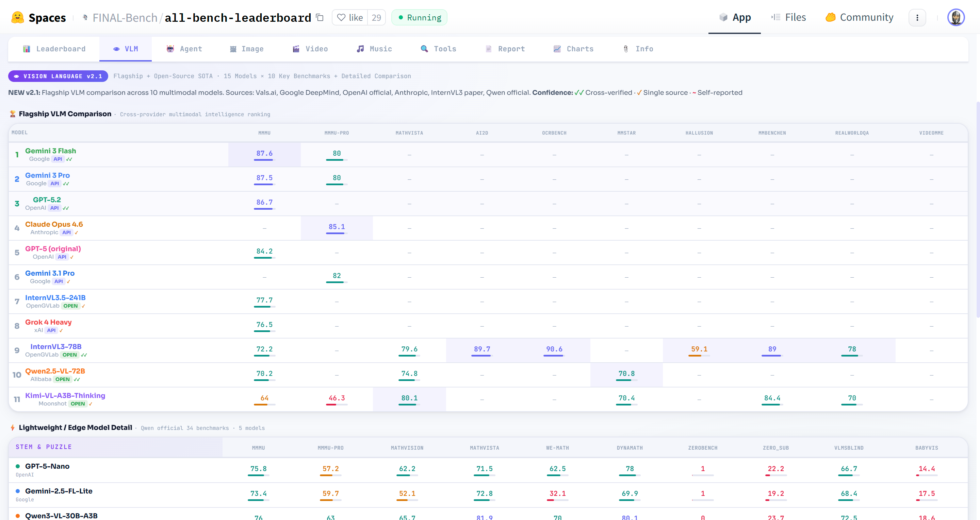Copy the space name via copy icon
The height and width of the screenshot is (520, 980).
click(320, 17)
